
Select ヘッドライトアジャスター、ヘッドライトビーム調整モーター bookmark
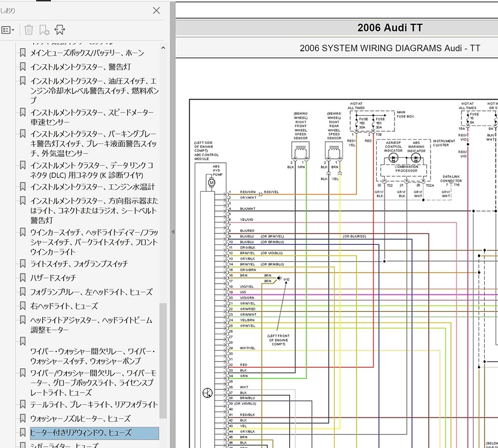pos(91,325)
